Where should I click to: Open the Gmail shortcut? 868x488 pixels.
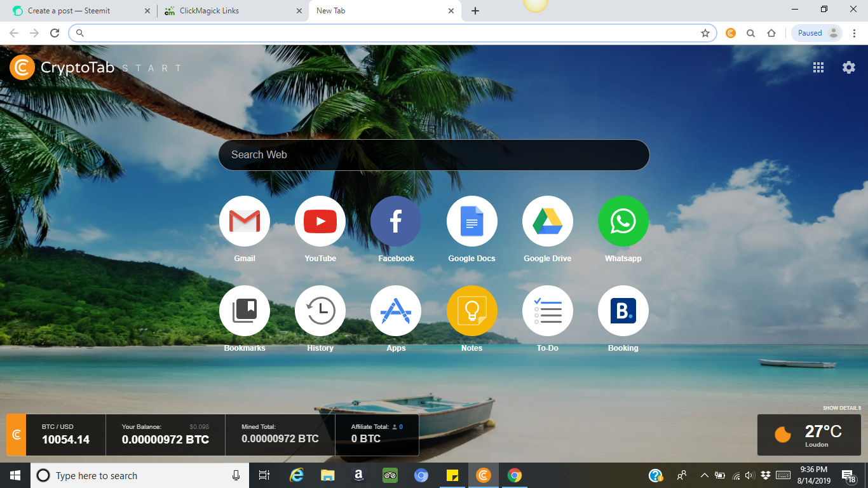245,221
